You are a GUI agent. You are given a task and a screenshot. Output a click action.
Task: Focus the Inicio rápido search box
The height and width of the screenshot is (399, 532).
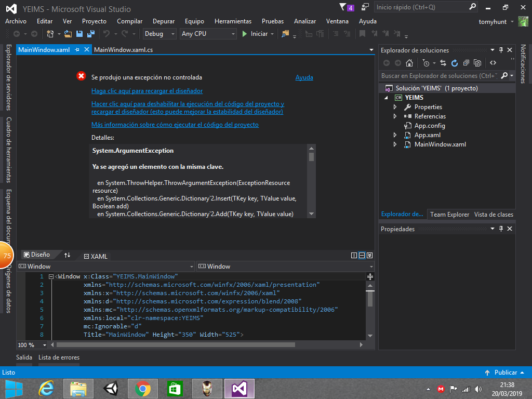tap(422, 7)
